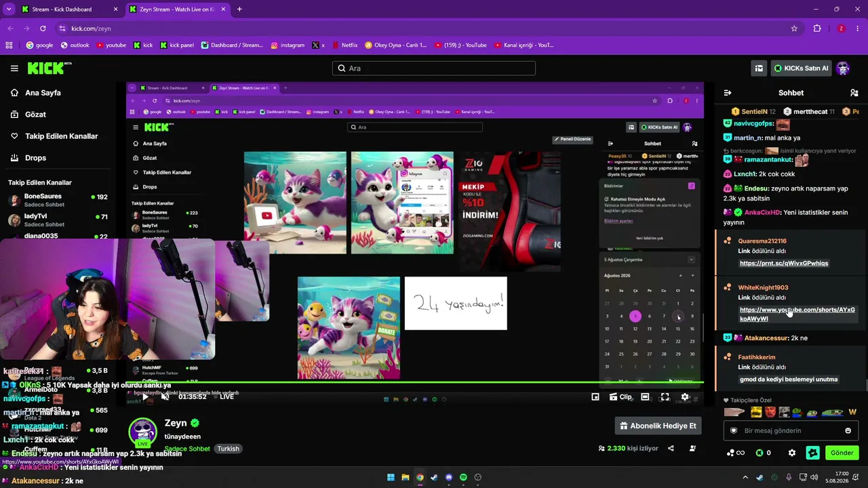Bookmark this page with the star icon

pyautogui.click(x=794, y=28)
